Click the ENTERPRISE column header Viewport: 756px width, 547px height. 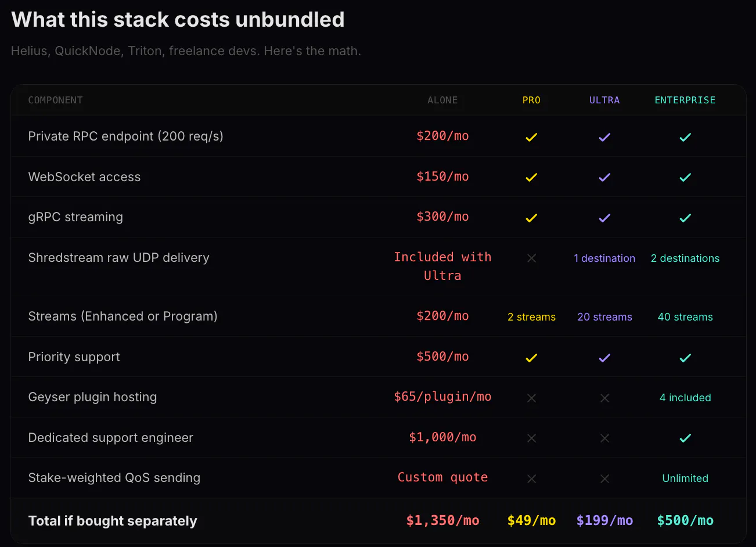685,100
